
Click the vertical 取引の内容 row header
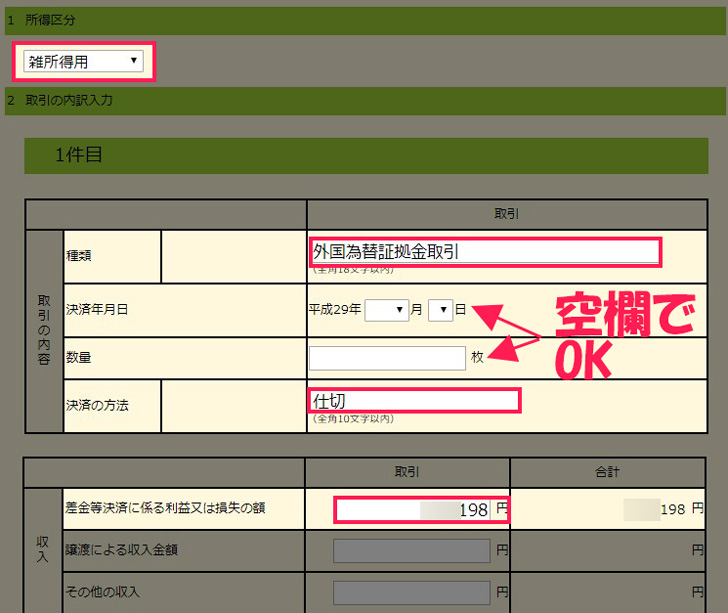44,330
